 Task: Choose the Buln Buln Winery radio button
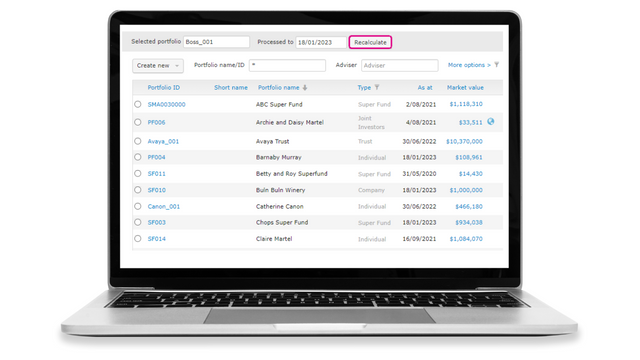[138, 190]
